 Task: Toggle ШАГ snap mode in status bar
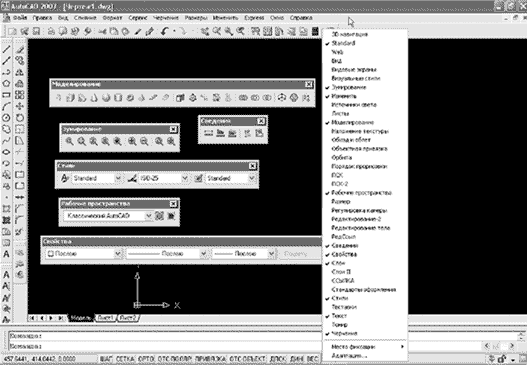pyautogui.click(x=106, y=359)
